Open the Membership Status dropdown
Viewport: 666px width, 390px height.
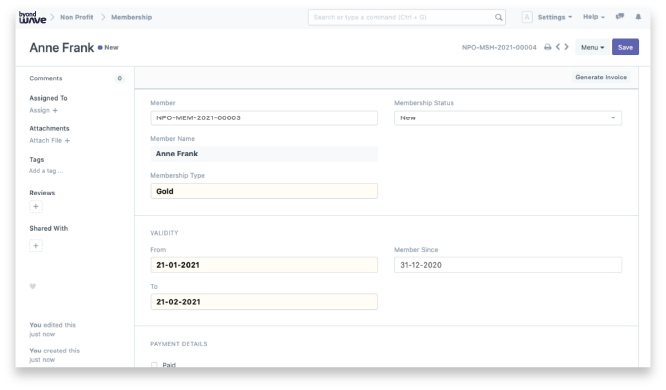click(x=508, y=118)
